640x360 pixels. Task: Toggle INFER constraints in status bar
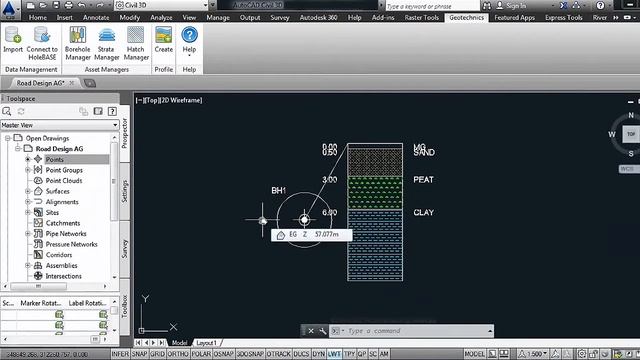click(x=120, y=354)
